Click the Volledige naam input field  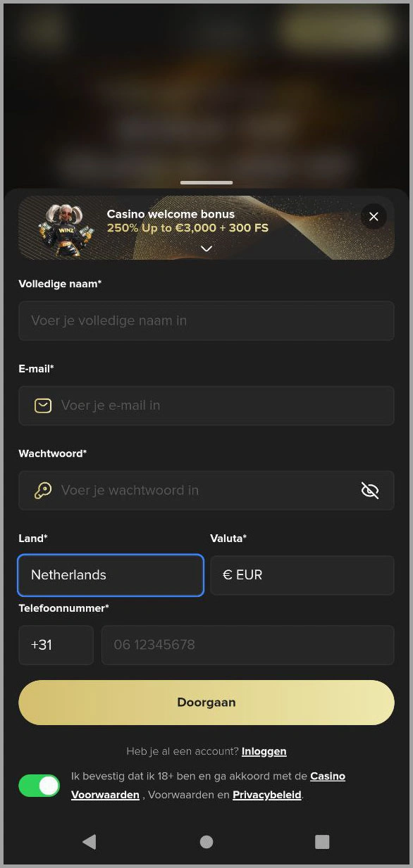206,321
